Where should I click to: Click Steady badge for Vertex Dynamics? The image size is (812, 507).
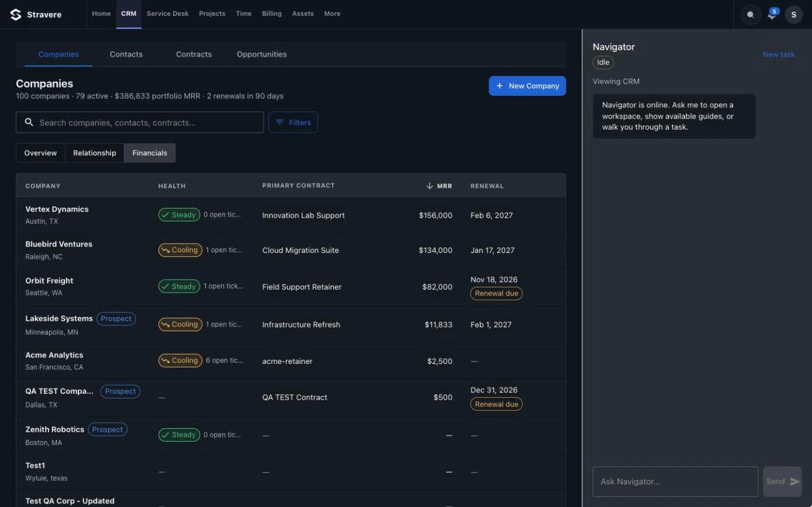(x=179, y=215)
